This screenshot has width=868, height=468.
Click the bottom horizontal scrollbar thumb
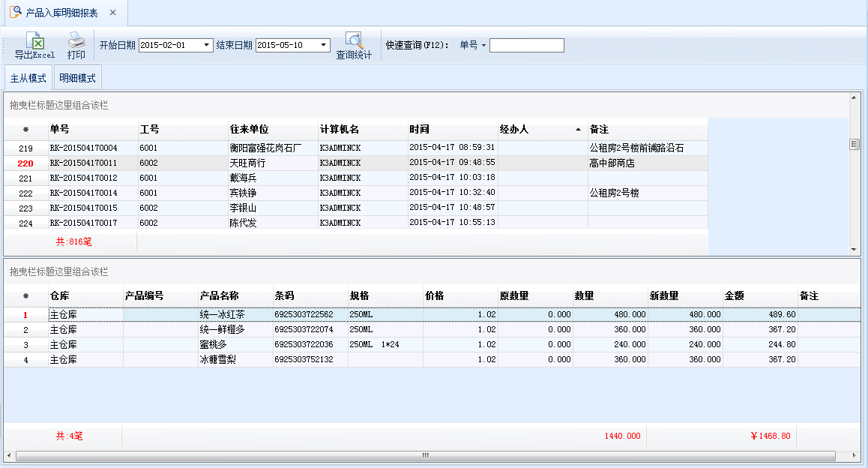click(x=425, y=455)
